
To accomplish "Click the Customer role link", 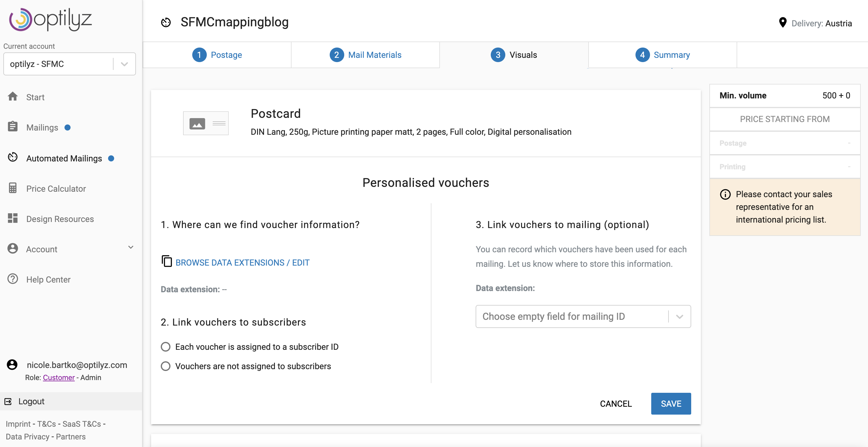I will (x=59, y=377).
